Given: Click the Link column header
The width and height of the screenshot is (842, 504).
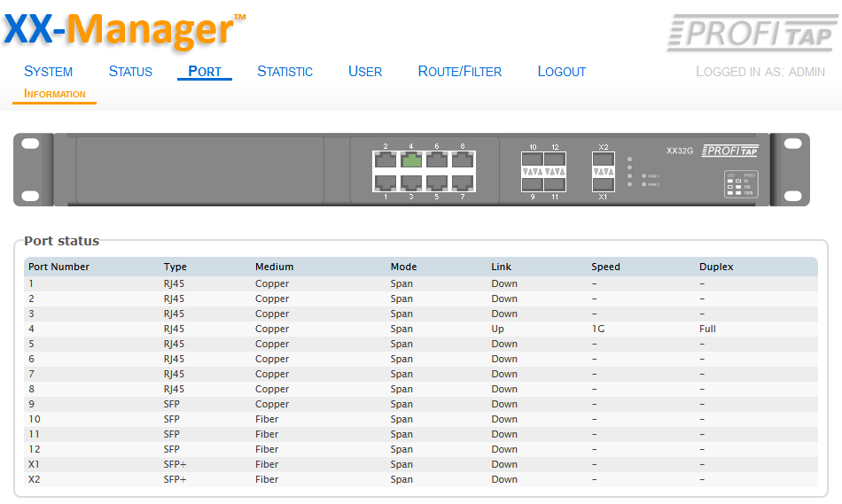Looking at the screenshot, I should point(500,267).
